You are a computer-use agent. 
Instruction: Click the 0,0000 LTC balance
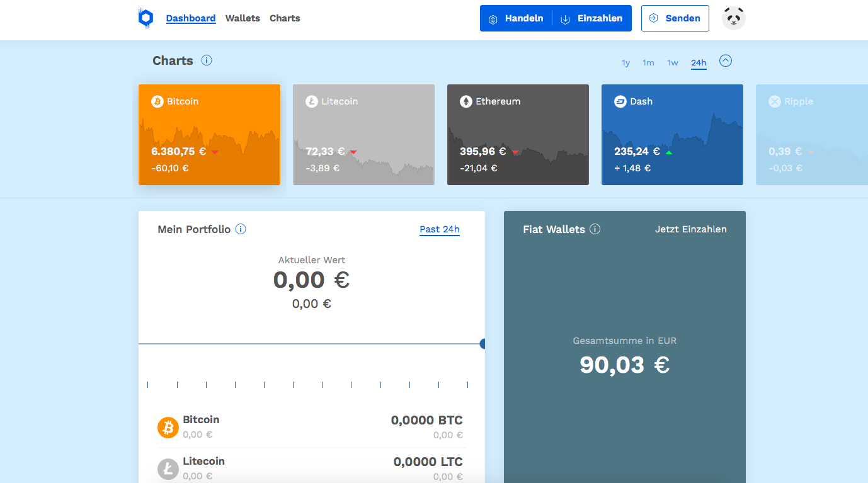click(428, 462)
